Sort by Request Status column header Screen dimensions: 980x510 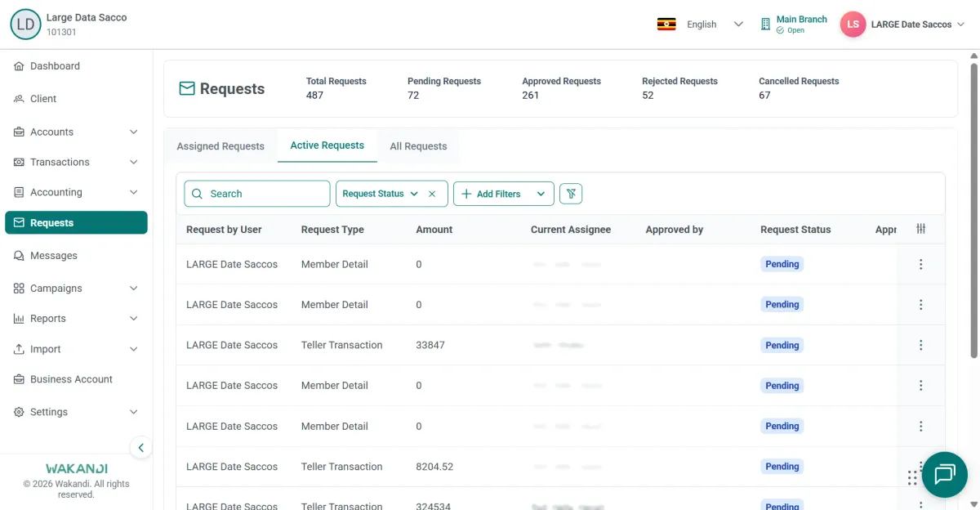point(795,230)
